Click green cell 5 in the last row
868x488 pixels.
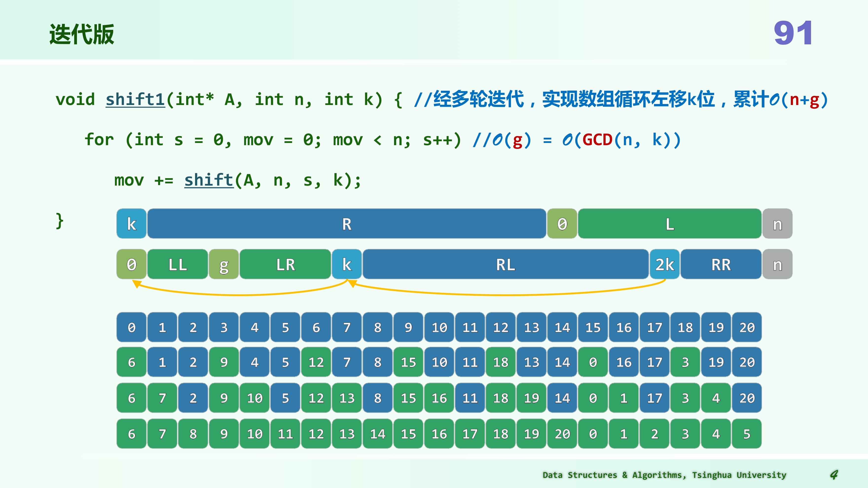747,434
